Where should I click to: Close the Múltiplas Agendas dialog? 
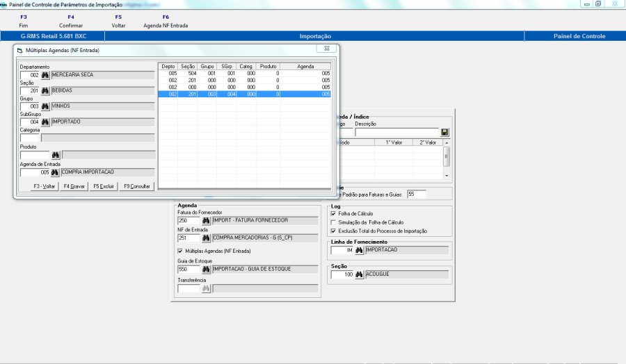(x=327, y=49)
